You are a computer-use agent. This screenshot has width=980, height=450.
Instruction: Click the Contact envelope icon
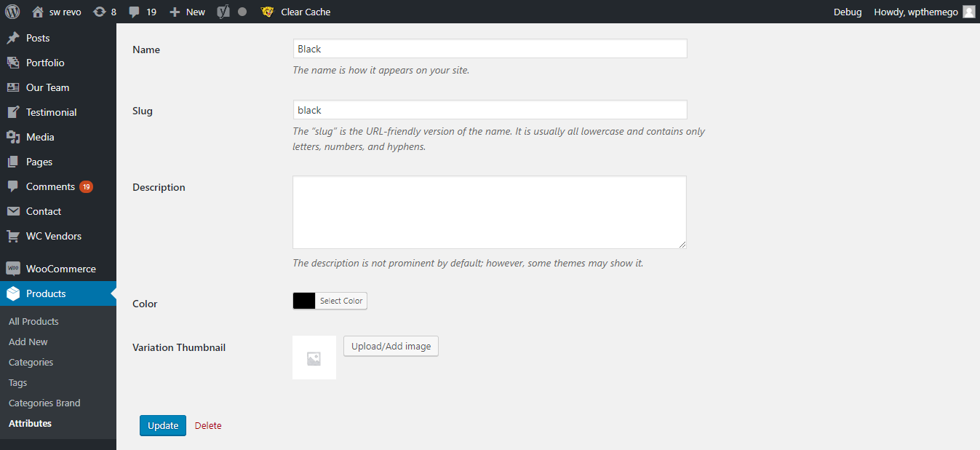(x=13, y=211)
